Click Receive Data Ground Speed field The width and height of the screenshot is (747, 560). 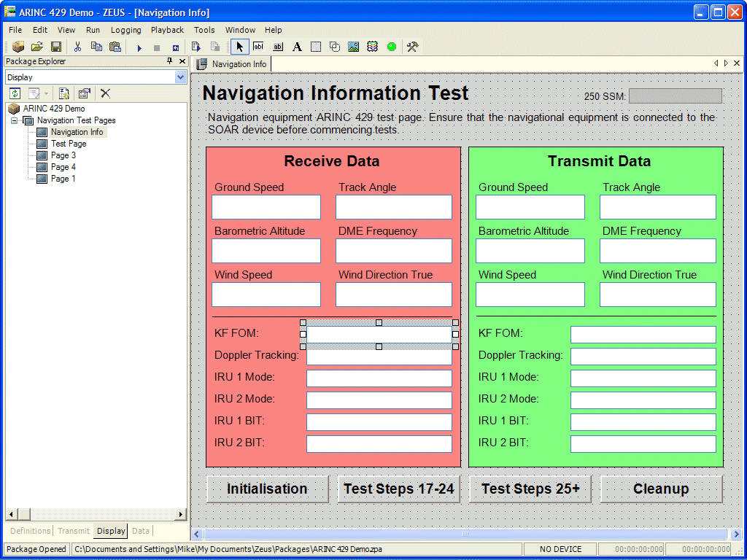[266, 206]
